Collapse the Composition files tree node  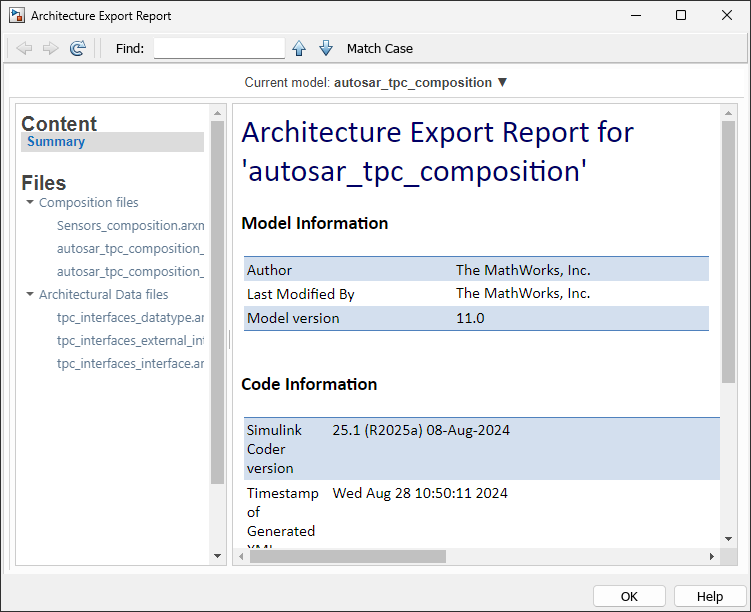pos(30,203)
